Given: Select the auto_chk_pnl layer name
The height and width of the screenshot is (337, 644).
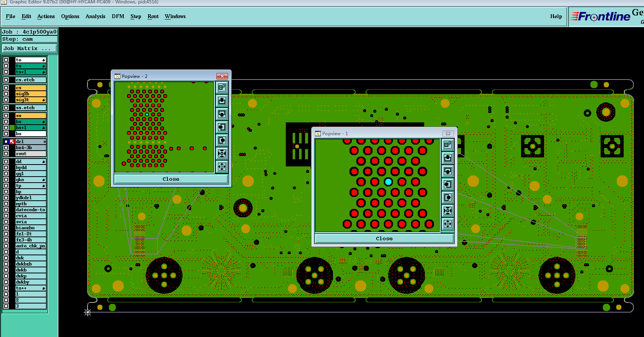Looking at the screenshot, I should tap(31, 246).
